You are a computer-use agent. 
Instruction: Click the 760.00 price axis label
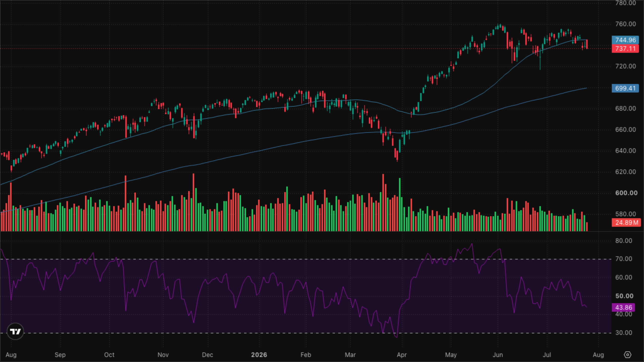click(x=625, y=24)
